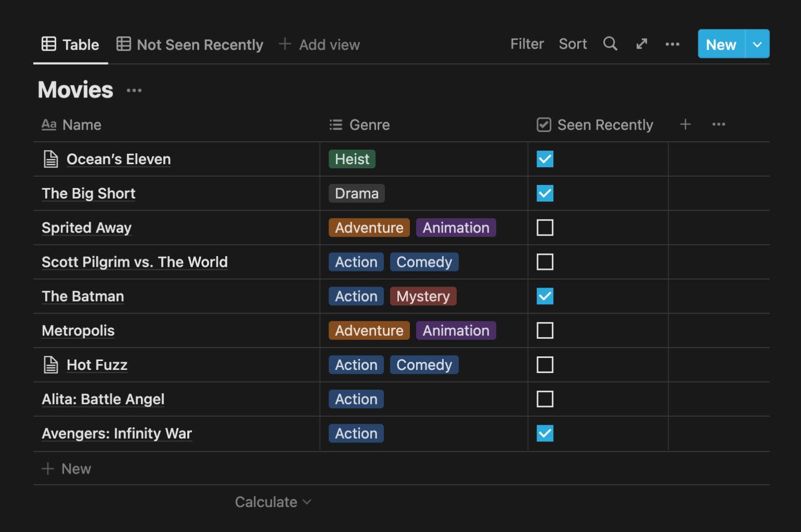Viewport: 801px width, 532px height.
Task: Click the green Heist genre tag
Action: [x=352, y=159]
